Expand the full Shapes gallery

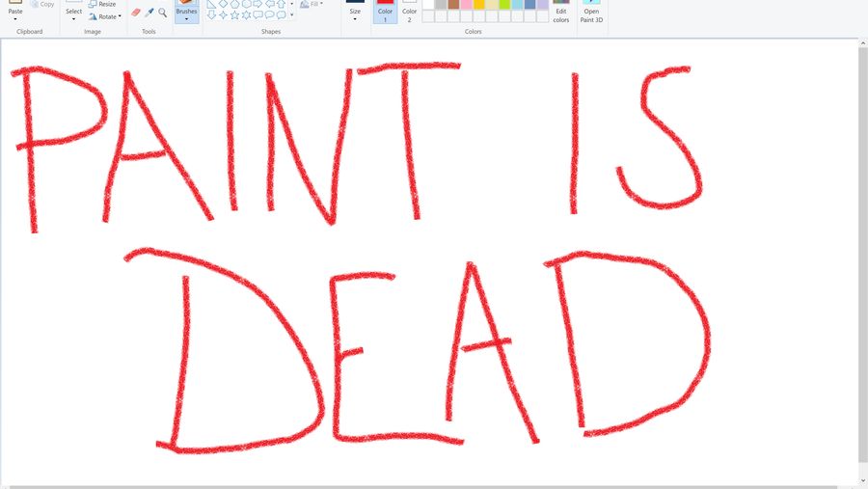(x=291, y=15)
